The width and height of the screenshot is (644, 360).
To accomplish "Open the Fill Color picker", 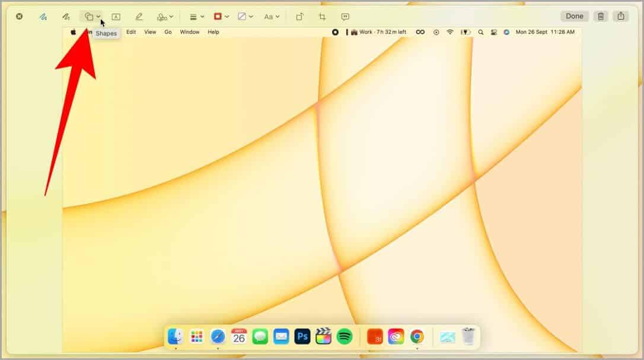I will [245, 17].
